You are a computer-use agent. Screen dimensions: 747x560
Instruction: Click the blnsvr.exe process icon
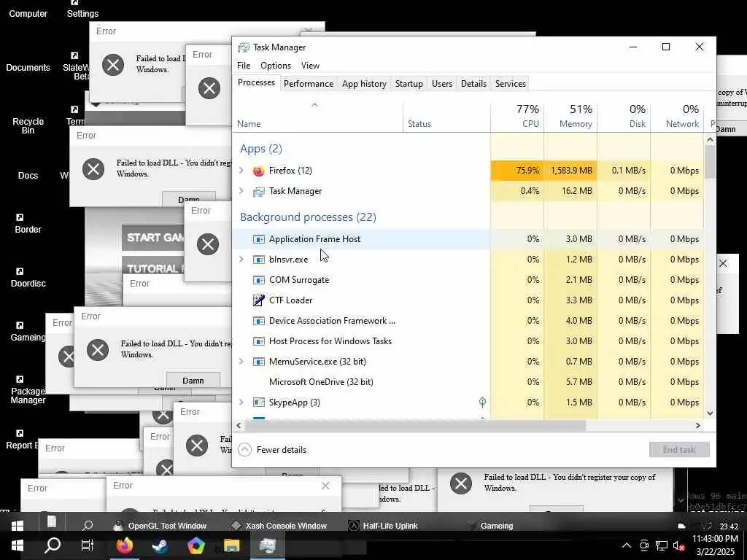[x=259, y=260]
